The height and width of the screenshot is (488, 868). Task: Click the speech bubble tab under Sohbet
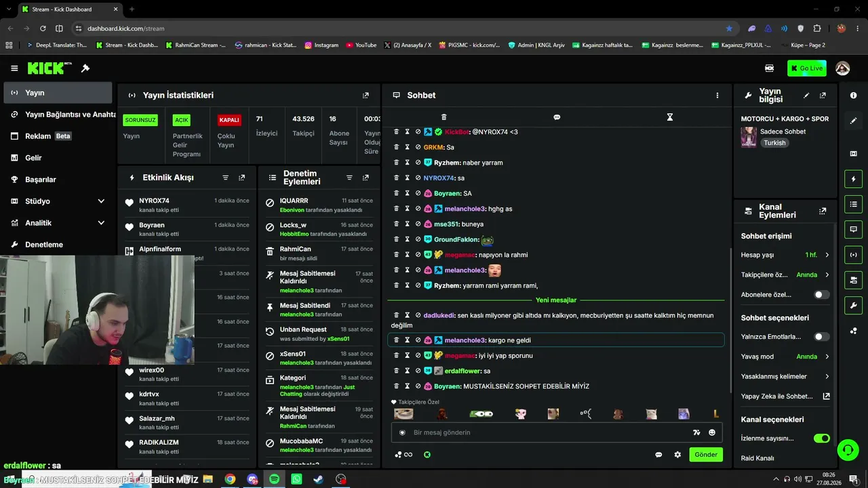click(557, 117)
